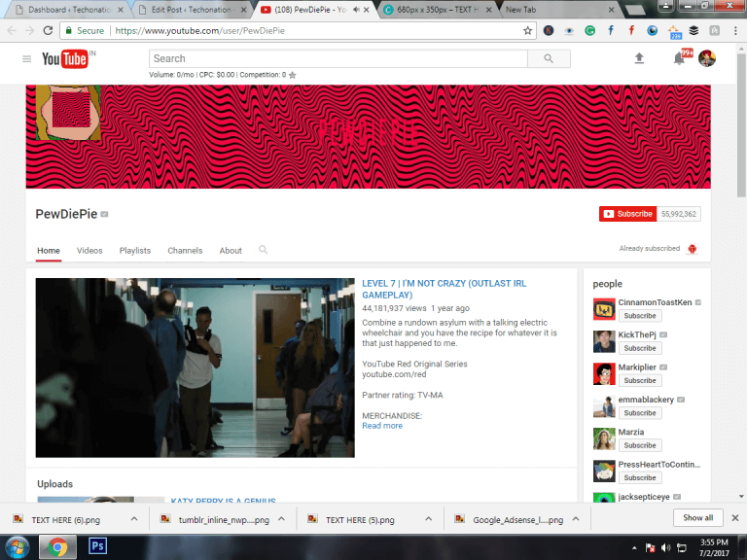This screenshot has height=560, width=747.
Task: Expand options for TEXT HERE (5).png download
Action: [x=429, y=519]
